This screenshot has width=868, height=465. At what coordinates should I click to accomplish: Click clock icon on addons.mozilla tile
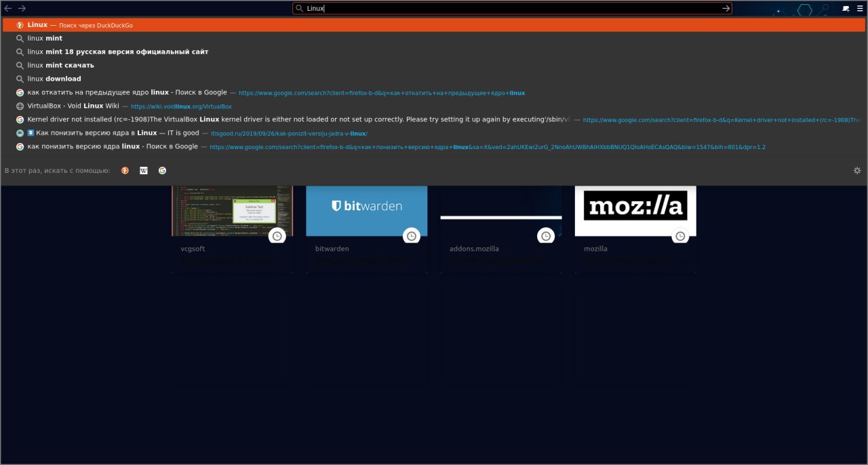point(545,236)
